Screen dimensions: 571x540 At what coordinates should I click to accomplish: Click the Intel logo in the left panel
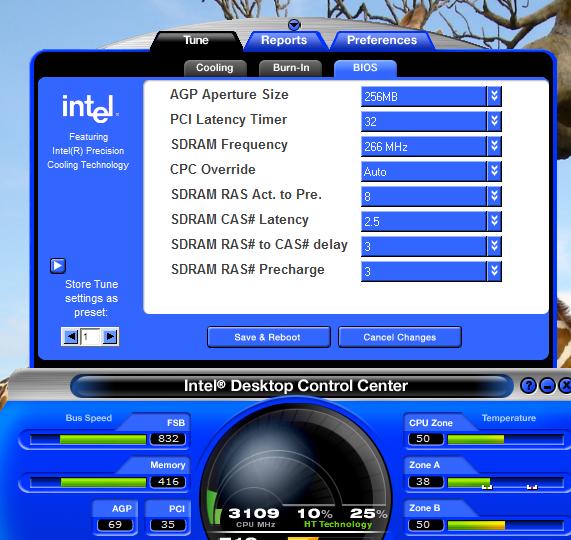click(90, 109)
